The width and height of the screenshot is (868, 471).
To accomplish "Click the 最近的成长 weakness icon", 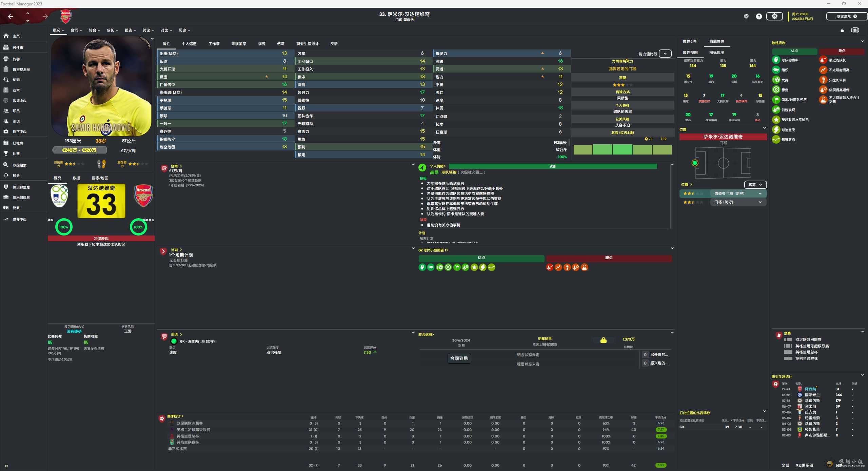I will tap(823, 60).
